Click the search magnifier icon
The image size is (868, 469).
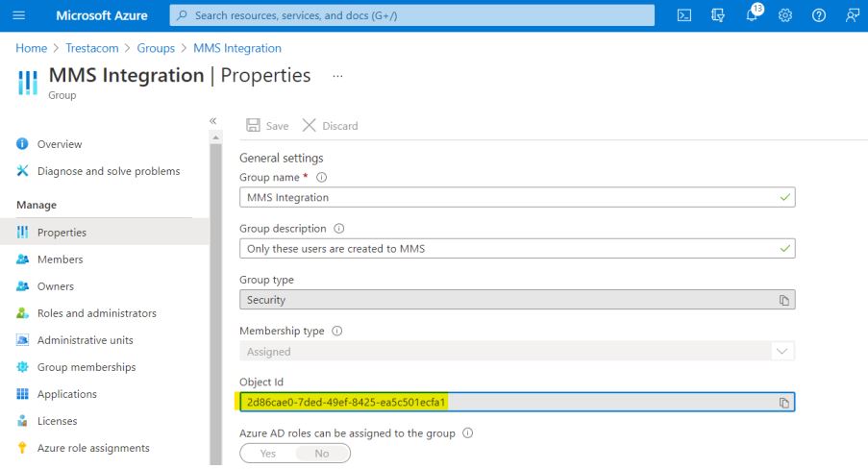182,15
